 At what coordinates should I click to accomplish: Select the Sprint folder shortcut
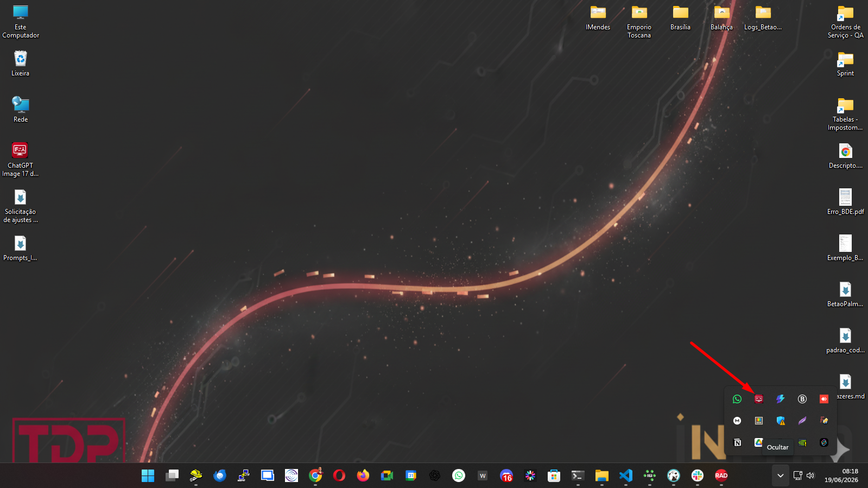pos(845,64)
